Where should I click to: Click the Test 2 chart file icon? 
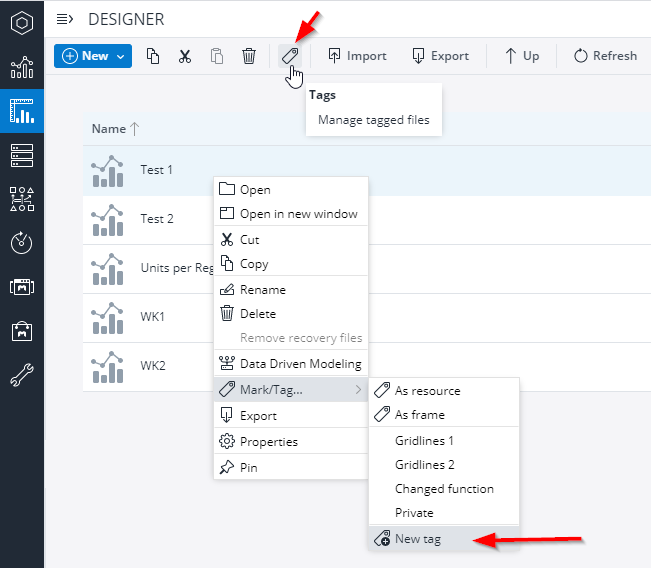pyautogui.click(x=108, y=220)
